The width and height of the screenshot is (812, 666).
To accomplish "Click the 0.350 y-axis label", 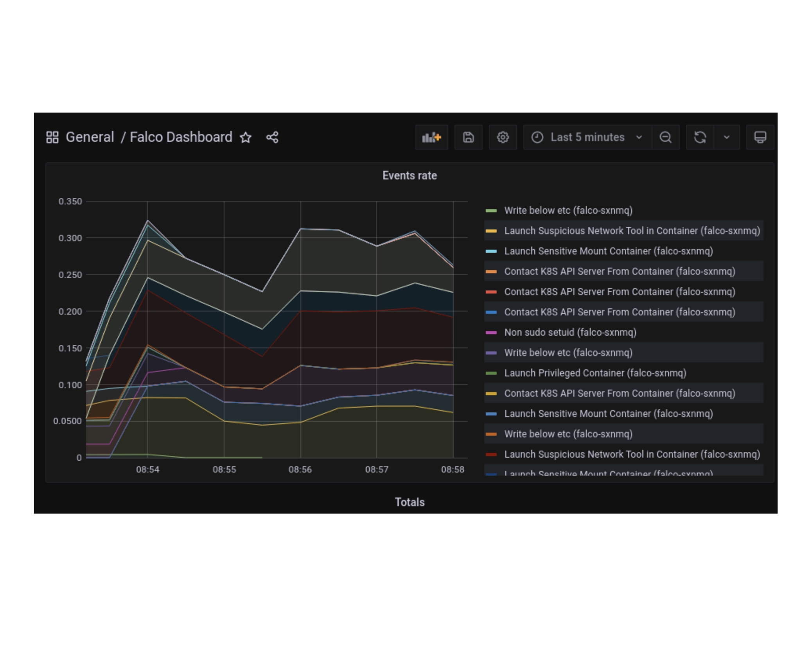I will click(70, 201).
